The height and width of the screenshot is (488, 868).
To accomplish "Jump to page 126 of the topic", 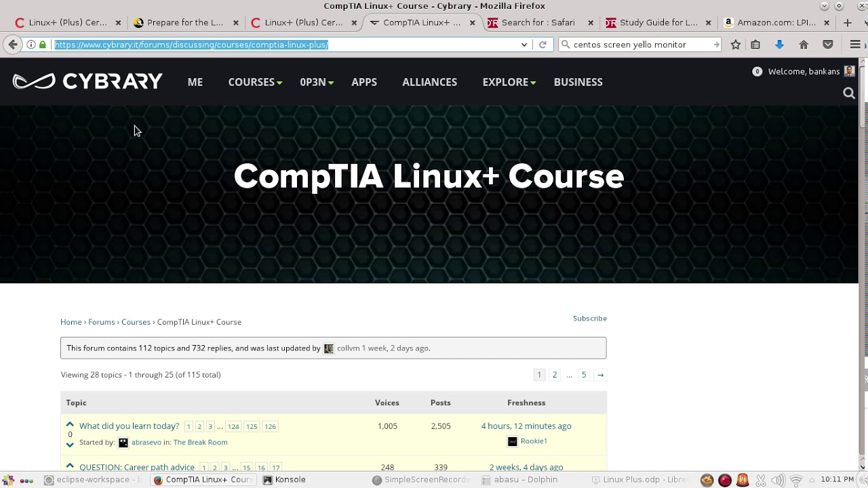I will 270,426.
